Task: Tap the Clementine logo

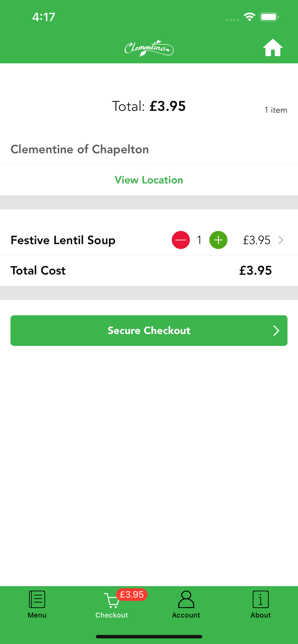Action: tap(149, 48)
